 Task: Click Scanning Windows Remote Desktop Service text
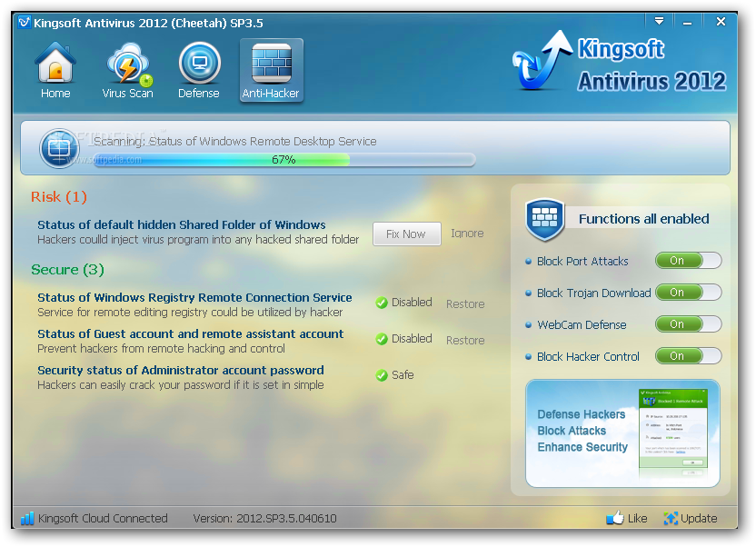[x=234, y=141]
